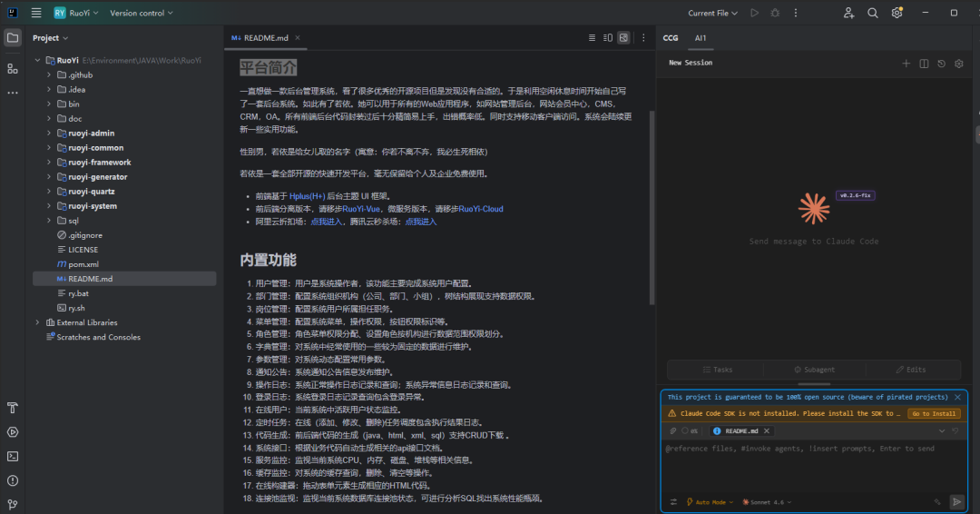This screenshot has height=514, width=980.
Task: Open the Structure tool window icon
Action: coord(13,68)
